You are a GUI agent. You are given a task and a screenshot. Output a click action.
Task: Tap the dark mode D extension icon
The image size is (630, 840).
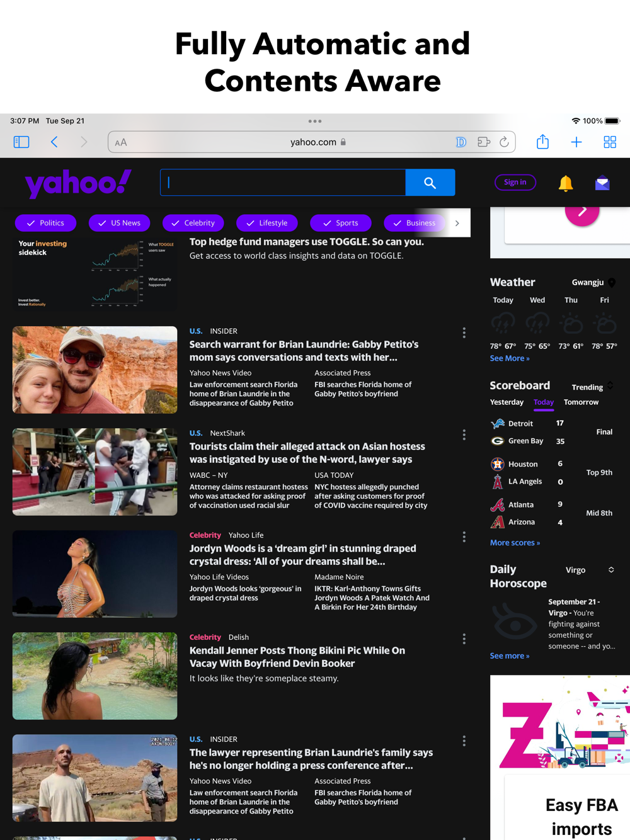pos(461,142)
